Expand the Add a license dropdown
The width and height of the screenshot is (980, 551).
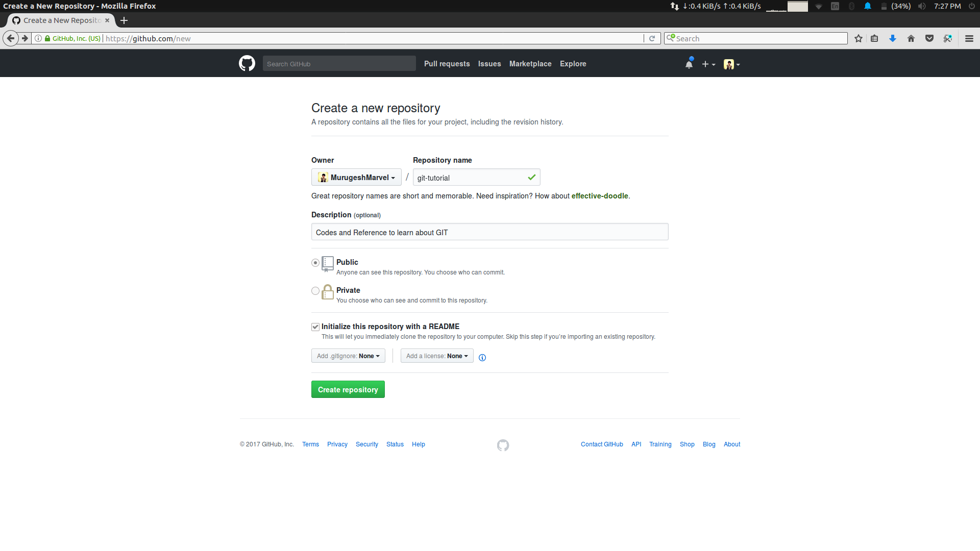437,356
